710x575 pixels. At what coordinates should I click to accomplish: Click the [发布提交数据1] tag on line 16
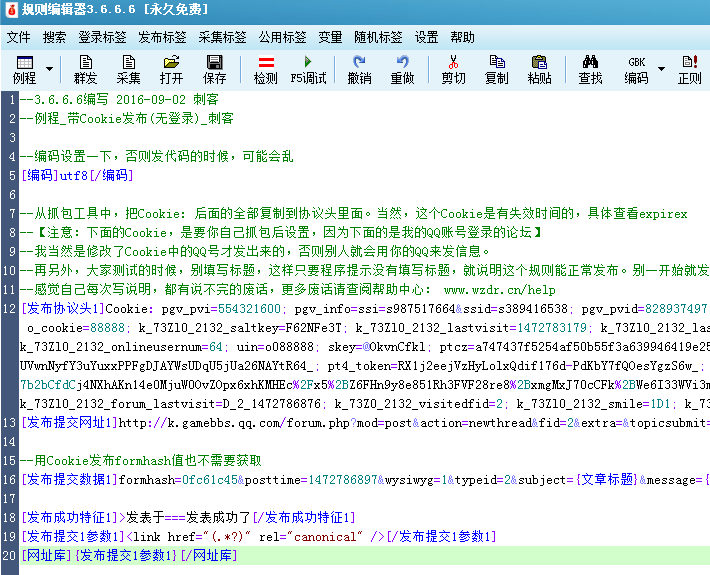pos(69,479)
